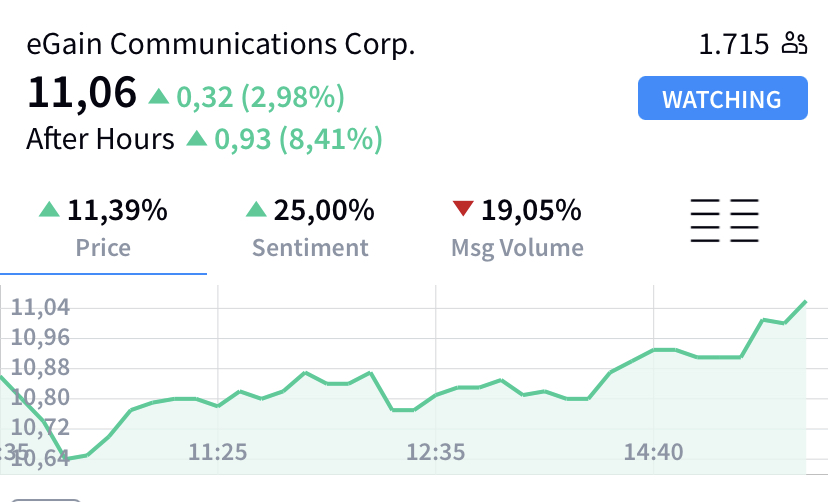This screenshot has width=828, height=502.
Task: Click the watchers people icon
Action: coord(794,43)
